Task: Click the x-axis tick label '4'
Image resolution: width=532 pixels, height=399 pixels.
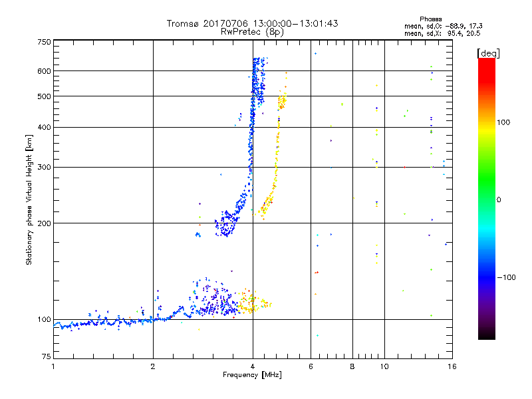Action: pyautogui.click(x=253, y=366)
